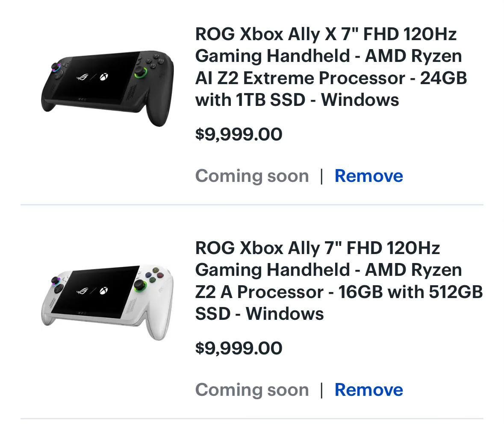Remove the ROG Xbox Ally X item

tap(368, 176)
